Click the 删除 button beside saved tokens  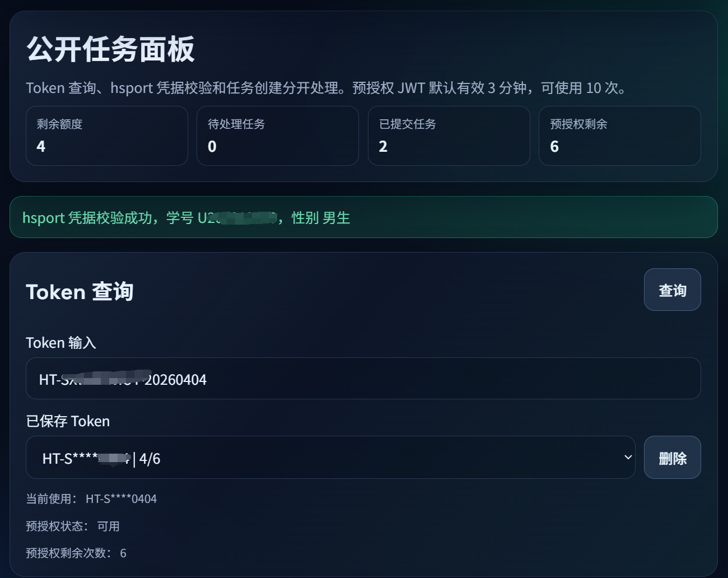(x=672, y=458)
